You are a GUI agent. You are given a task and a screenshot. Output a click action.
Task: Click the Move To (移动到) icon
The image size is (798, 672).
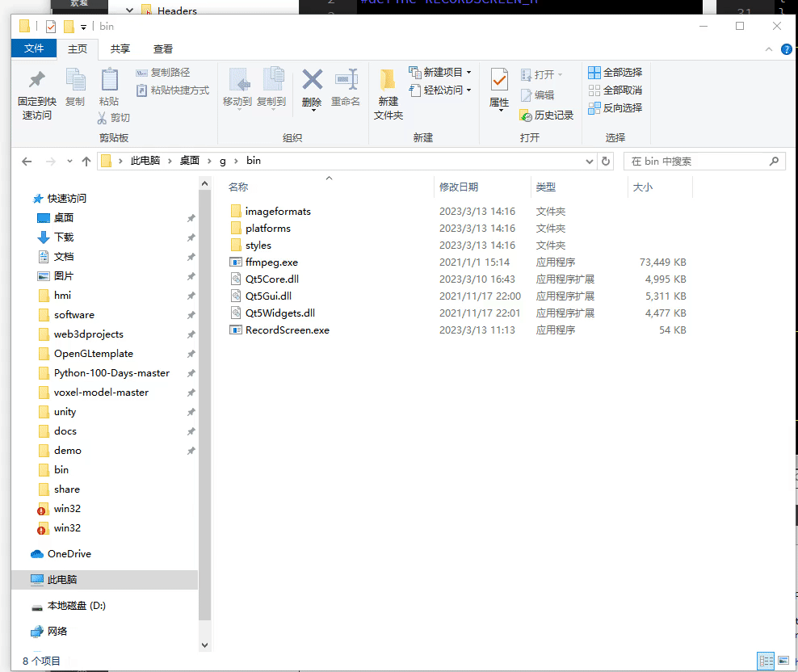click(239, 79)
